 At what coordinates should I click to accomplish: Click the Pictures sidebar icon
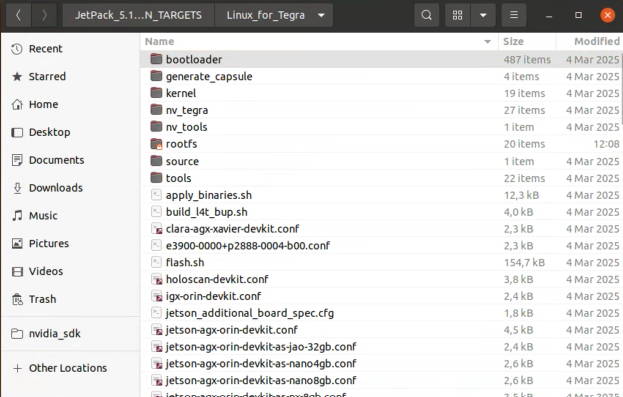17,243
